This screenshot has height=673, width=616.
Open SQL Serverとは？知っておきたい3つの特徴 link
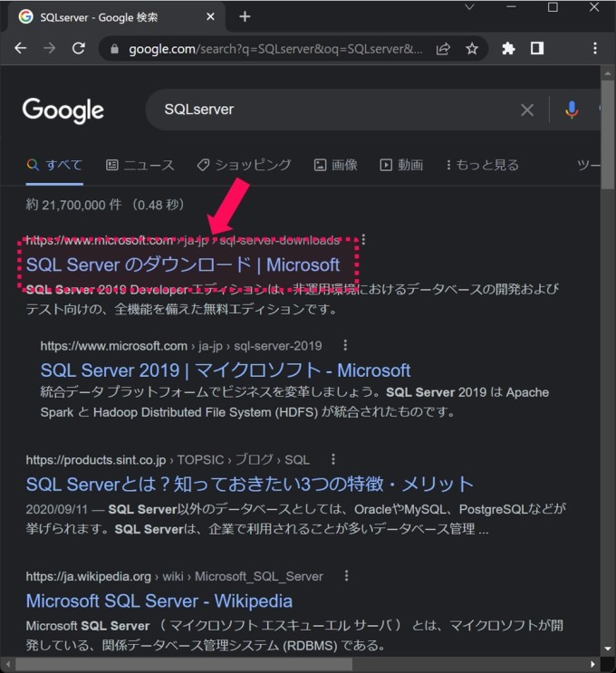tap(249, 485)
